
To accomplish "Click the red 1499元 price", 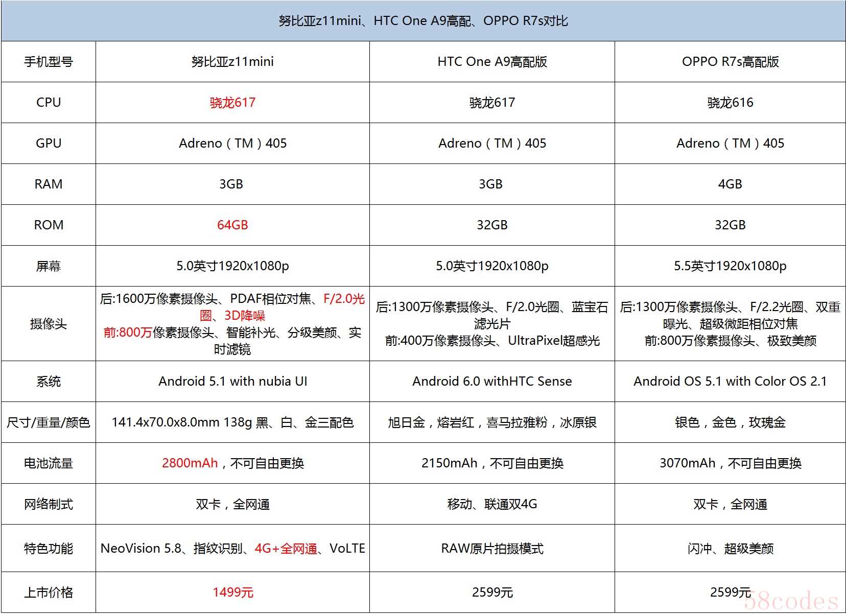I will coord(232,593).
